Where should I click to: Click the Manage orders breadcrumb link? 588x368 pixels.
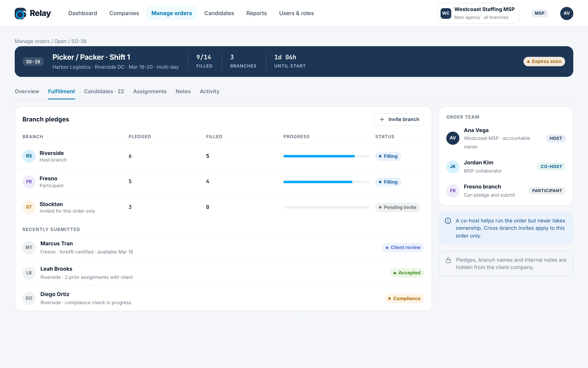tap(32, 41)
